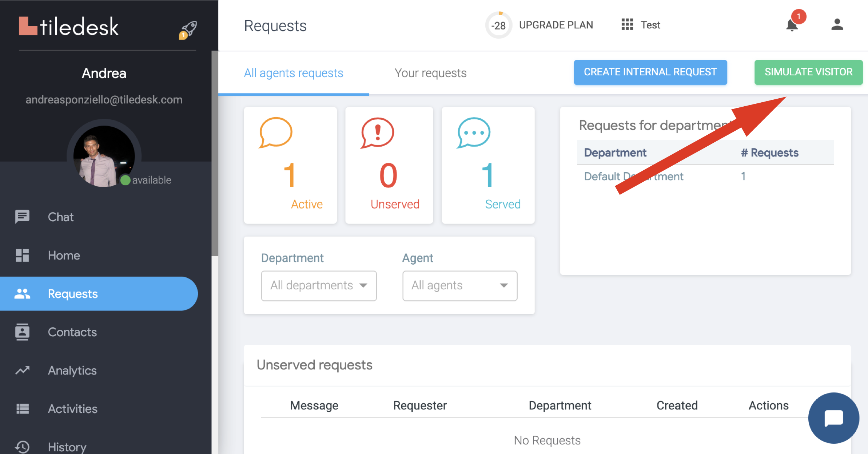Click Andrea's profile photo thumbnail
868x455 pixels.
pos(104,157)
